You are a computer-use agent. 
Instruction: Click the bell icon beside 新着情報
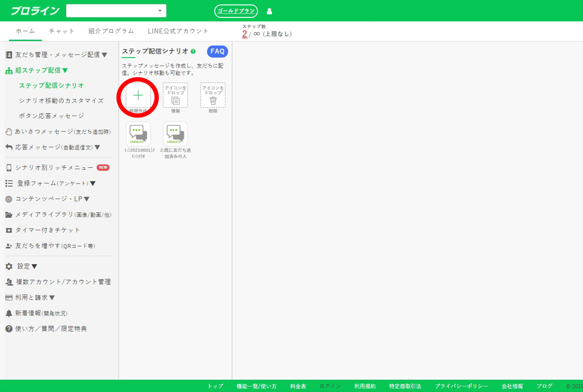(x=9, y=313)
